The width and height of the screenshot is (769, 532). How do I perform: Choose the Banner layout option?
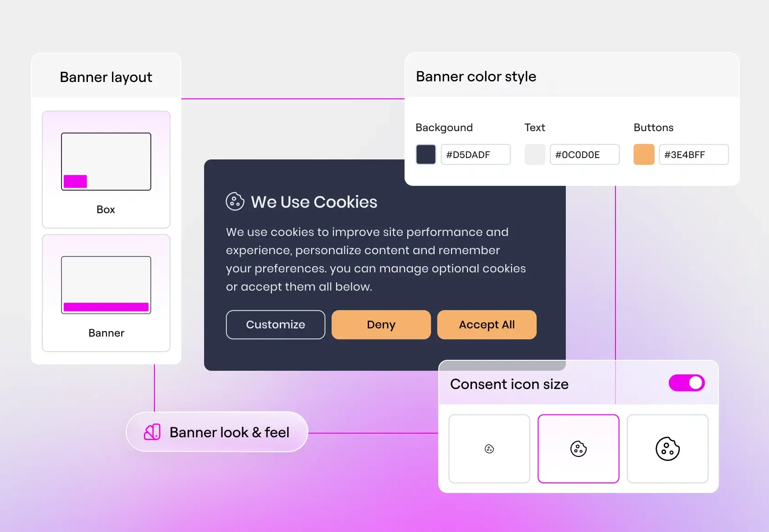click(x=106, y=293)
